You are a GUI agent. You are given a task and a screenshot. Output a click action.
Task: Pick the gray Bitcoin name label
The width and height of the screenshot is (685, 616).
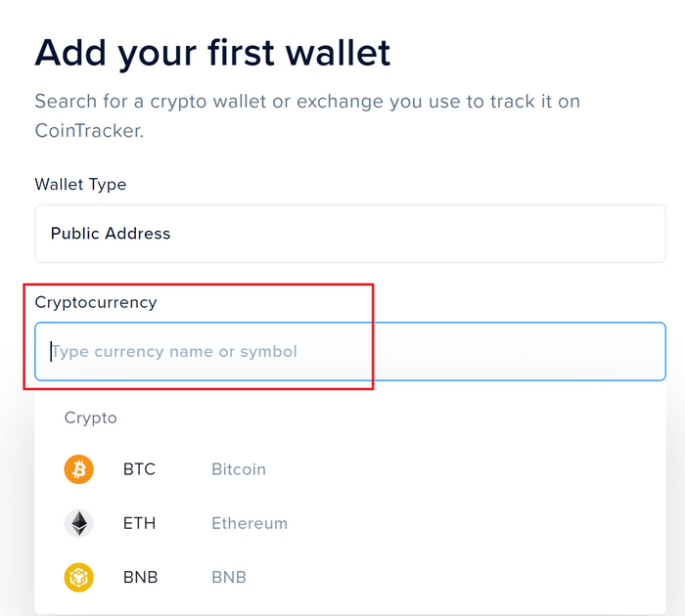[x=239, y=469]
